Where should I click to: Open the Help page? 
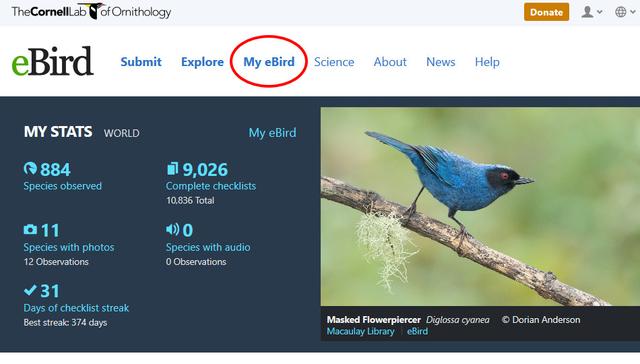pyautogui.click(x=487, y=62)
